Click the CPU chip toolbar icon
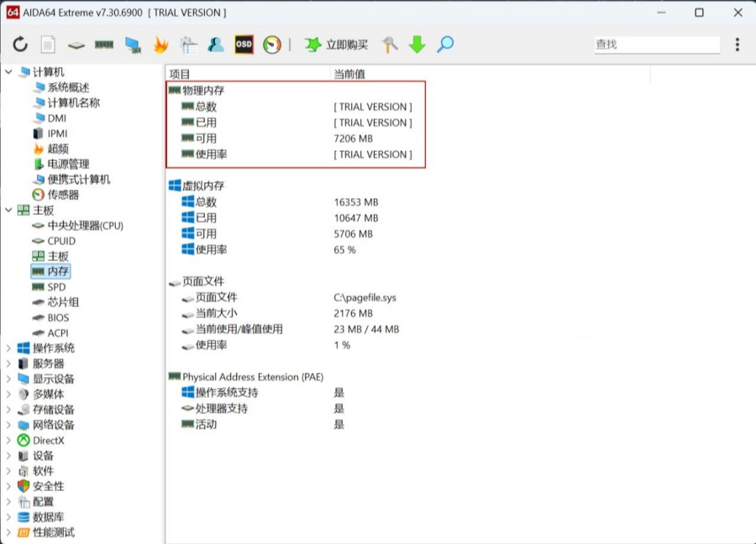This screenshot has height=544, width=756. pos(76,45)
